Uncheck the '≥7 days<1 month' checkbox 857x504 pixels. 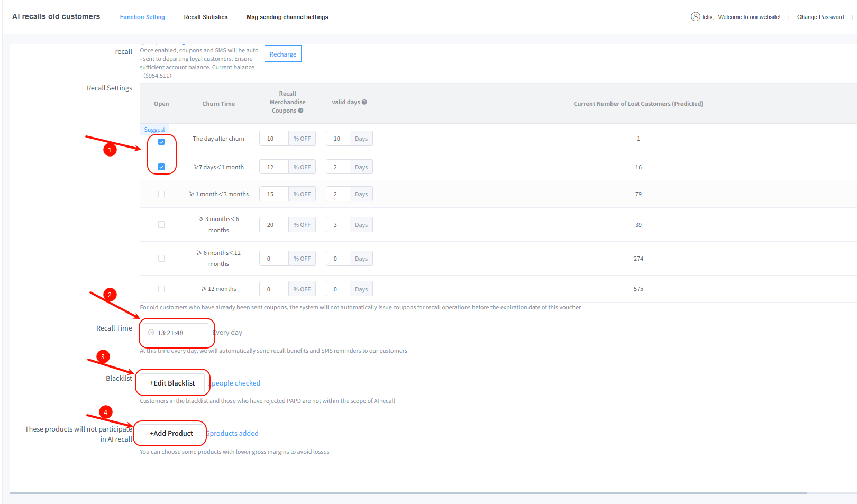coord(161,167)
